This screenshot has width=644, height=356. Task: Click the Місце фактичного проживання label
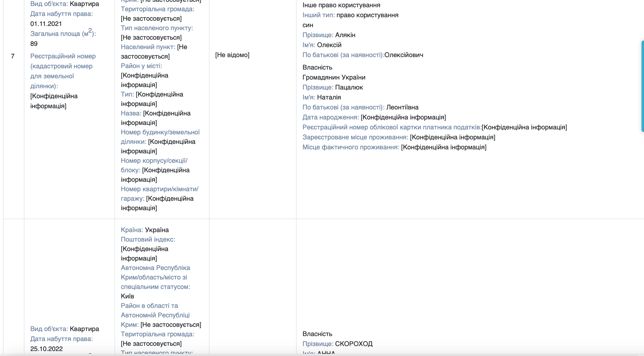point(351,147)
